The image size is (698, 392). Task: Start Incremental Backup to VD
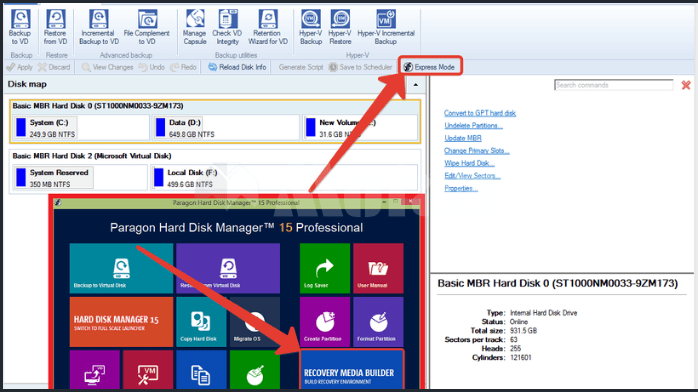coord(99,28)
